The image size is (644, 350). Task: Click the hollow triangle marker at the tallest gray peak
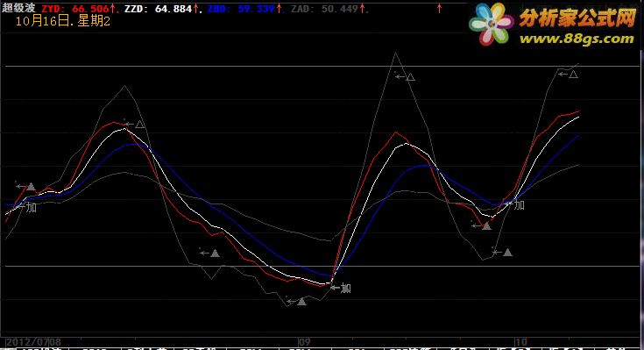pos(410,76)
